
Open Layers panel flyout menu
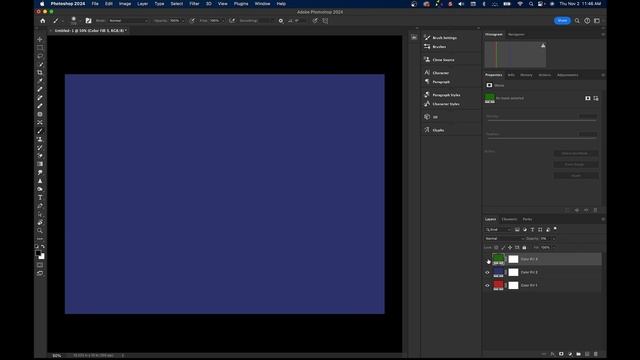coord(603,219)
